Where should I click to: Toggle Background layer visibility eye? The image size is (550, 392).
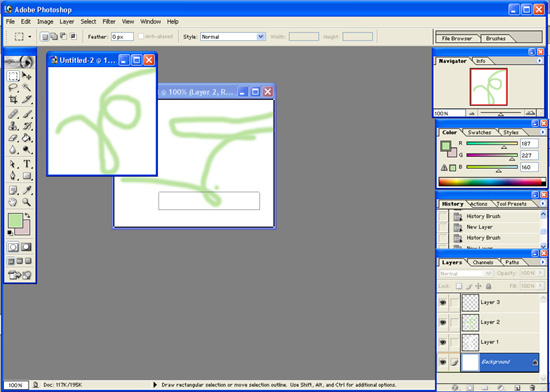443,362
